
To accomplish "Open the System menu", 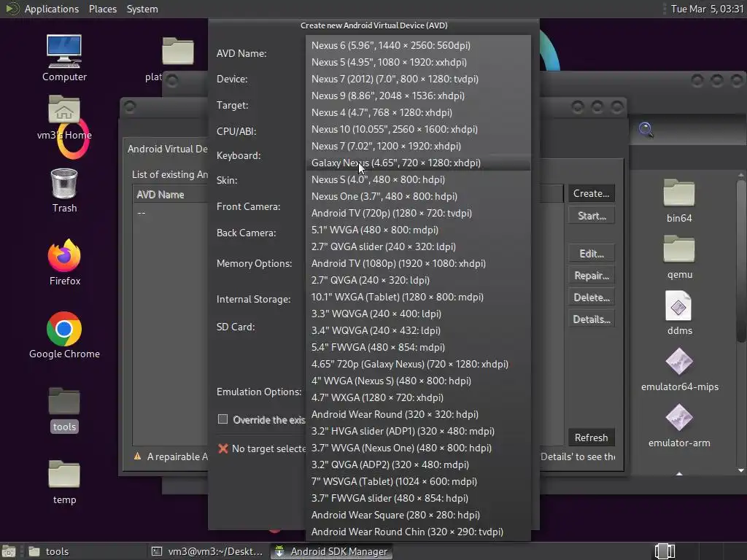I will (x=142, y=9).
